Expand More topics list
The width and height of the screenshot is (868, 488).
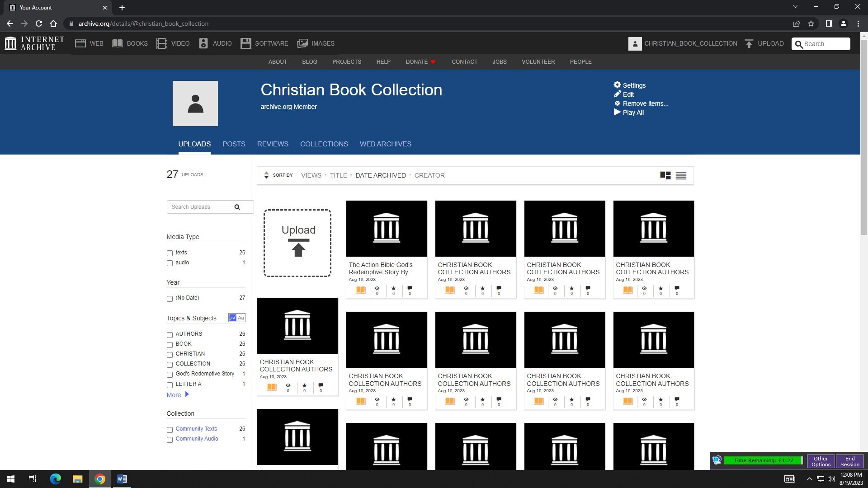coord(178,394)
